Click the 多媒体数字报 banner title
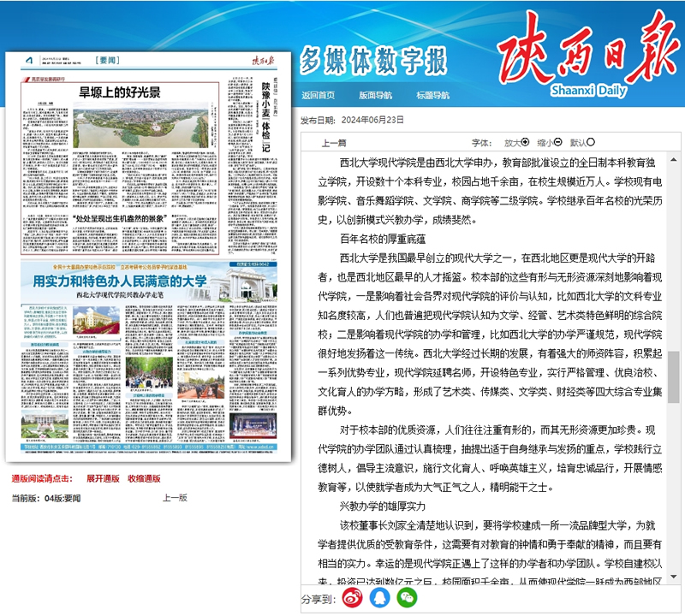This screenshot has height=616, width=685. coord(373,61)
